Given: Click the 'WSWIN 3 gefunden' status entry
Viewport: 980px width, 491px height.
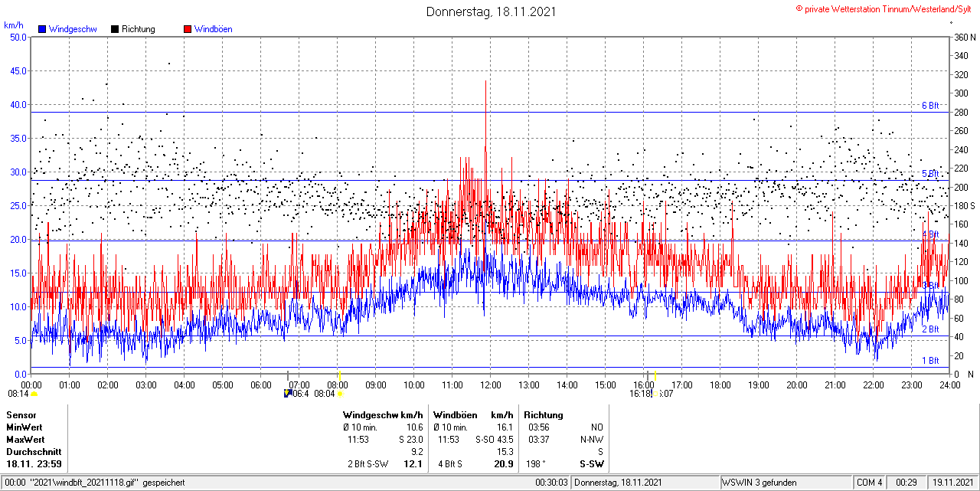Looking at the screenshot, I should point(759,483).
